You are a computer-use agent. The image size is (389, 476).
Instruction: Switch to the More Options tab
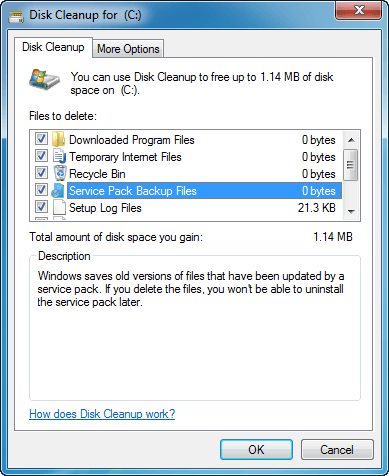click(x=128, y=49)
